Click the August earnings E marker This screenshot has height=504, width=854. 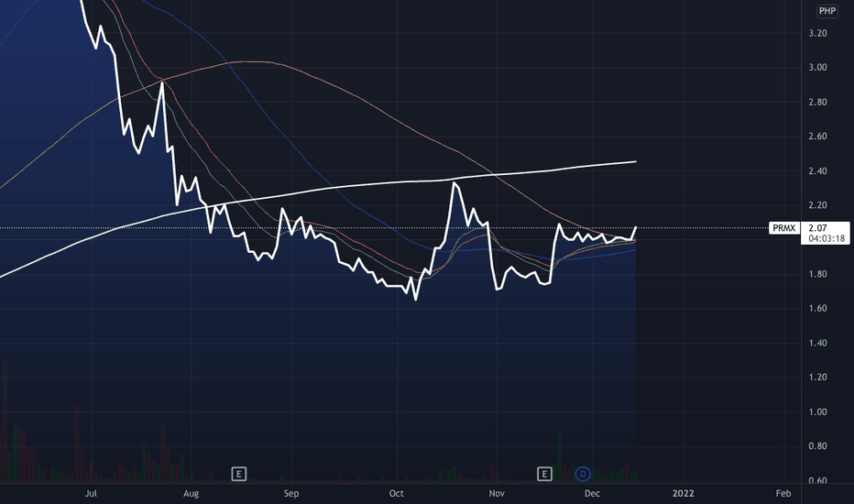coord(238,474)
